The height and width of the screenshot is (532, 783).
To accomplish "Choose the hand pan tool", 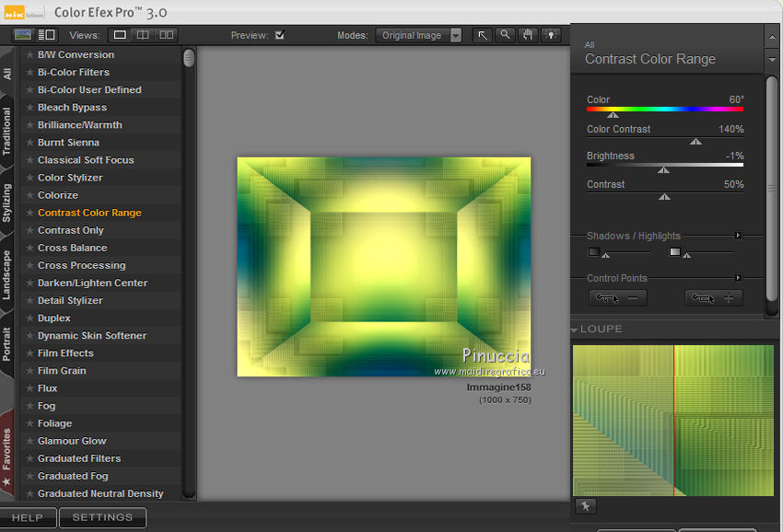I will point(528,35).
